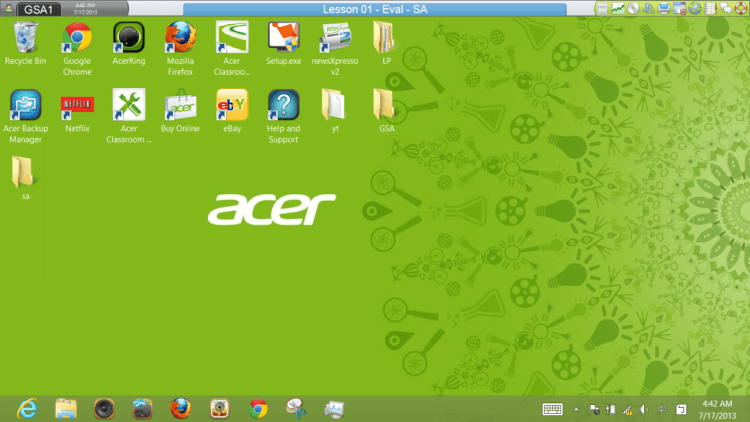The height and width of the screenshot is (422, 750).
Task: Open File Explorer from the taskbar
Action: (x=66, y=409)
